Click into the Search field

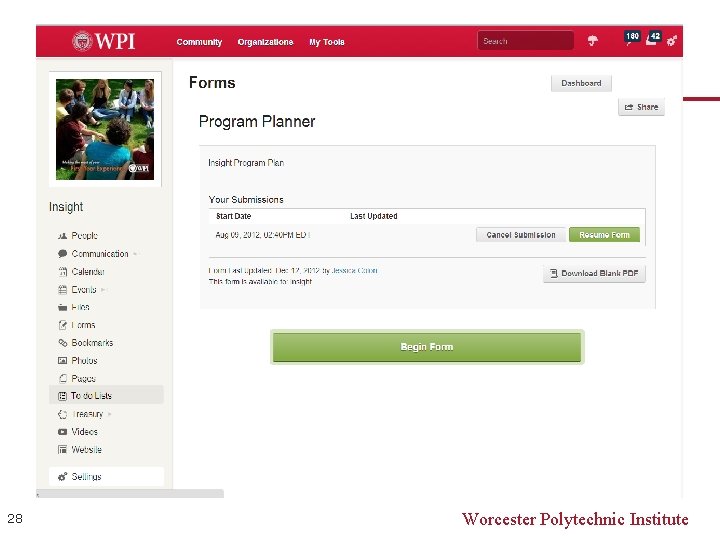tap(525, 41)
